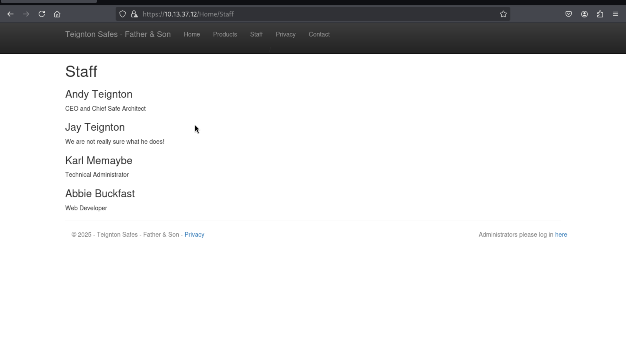Open the Firefox hamburger menu
The width and height of the screenshot is (626, 364).
[616, 14]
